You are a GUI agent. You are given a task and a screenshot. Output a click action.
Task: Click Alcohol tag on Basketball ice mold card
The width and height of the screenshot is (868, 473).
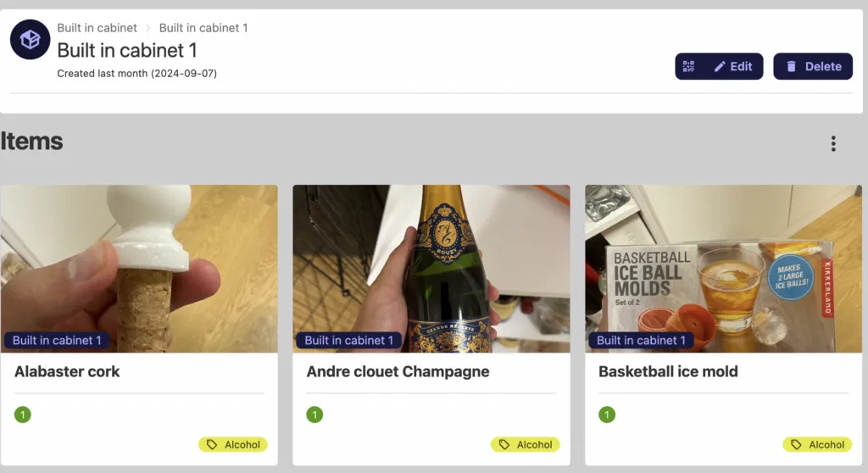(x=817, y=444)
